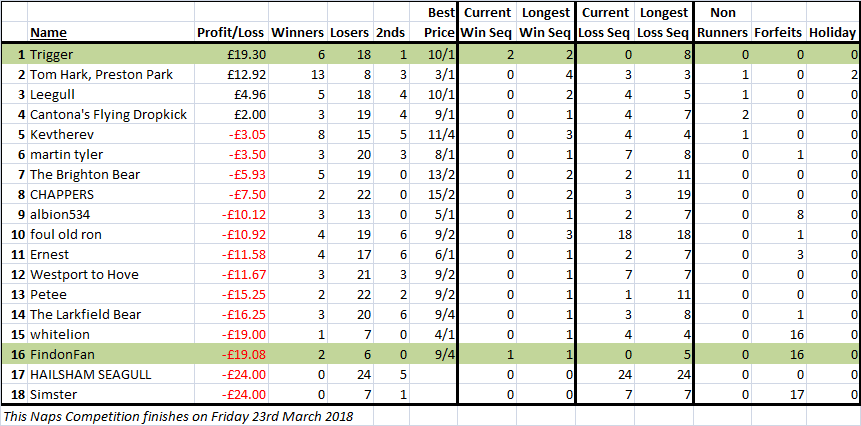Select the Best Price header cell
Viewport: 861px width, 426px height.
click(435, 23)
